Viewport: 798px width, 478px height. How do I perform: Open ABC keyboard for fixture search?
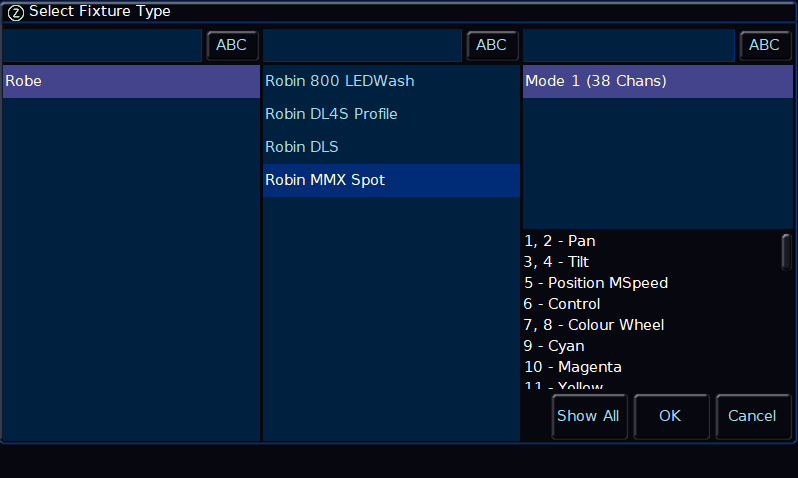492,45
